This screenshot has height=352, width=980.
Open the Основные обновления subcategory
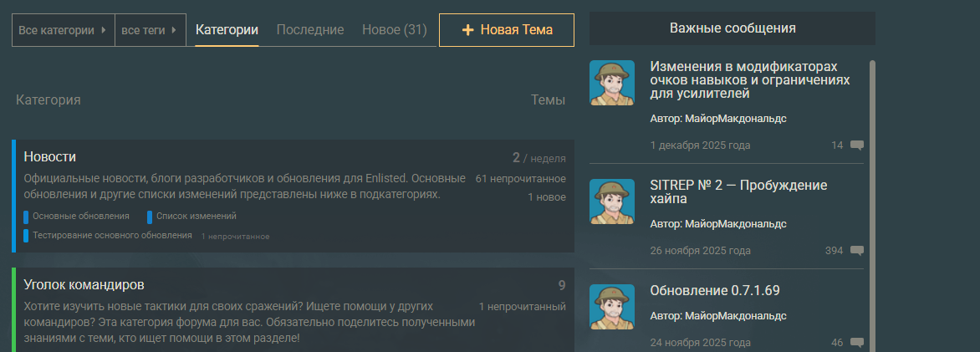pos(80,217)
